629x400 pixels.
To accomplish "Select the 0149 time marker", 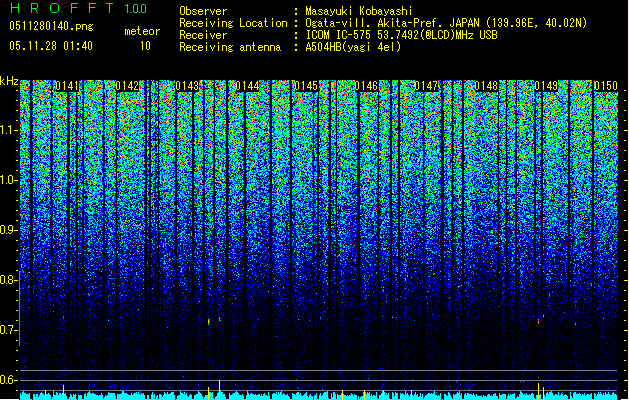I will click(546, 86).
